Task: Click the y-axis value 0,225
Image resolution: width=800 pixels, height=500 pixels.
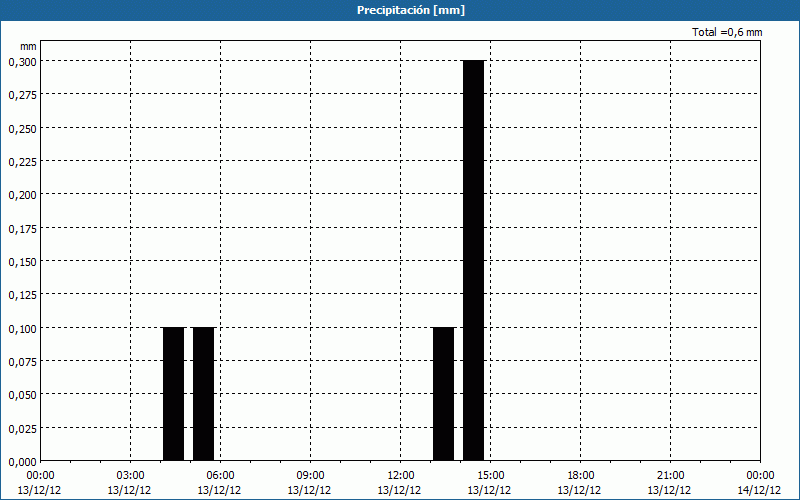Action: (22, 162)
